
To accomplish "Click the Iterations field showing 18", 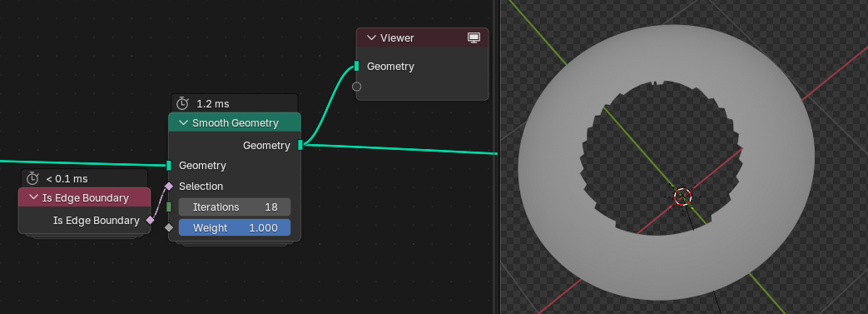I will tap(234, 207).
